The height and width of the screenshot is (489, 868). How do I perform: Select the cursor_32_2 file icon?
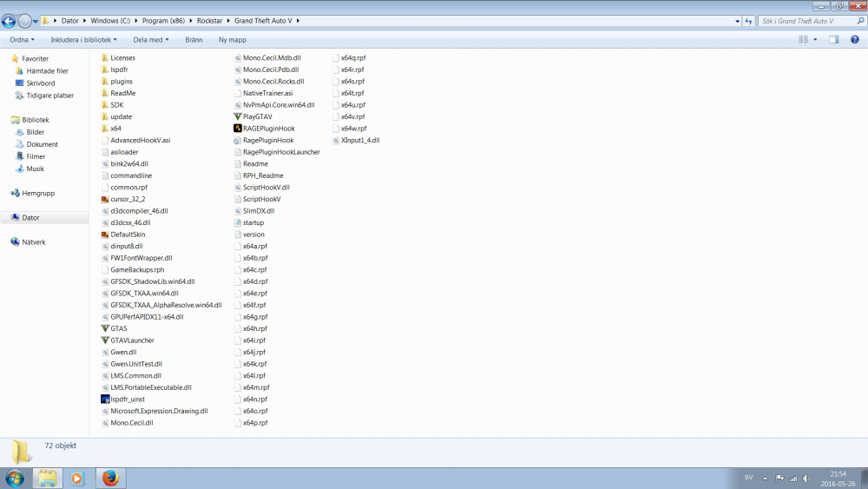click(x=105, y=200)
